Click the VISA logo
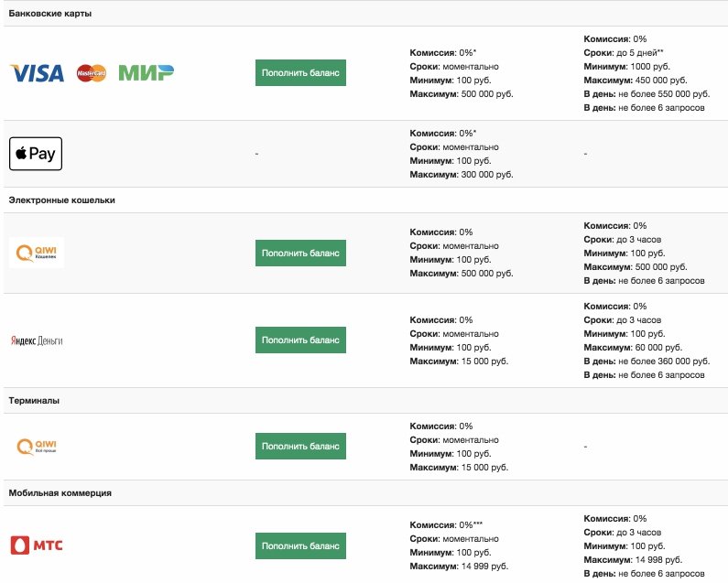This screenshot has width=728, height=583. pos(37,73)
